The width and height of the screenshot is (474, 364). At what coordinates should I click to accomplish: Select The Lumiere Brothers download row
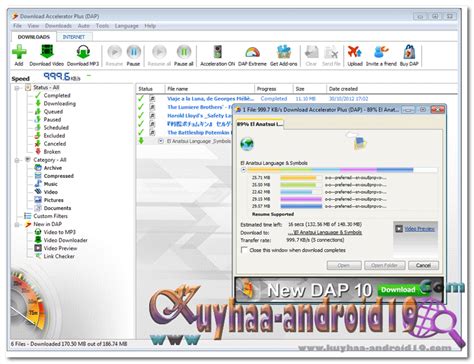[x=185, y=107]
